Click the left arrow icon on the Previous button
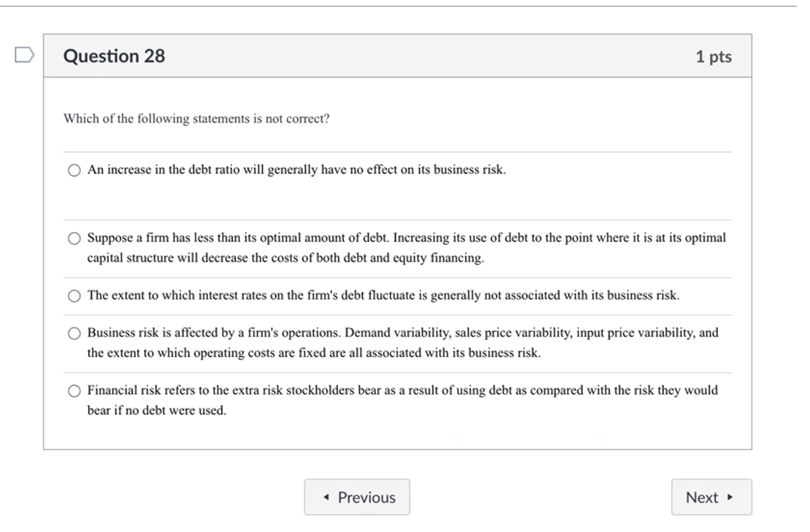 (326, 497)
